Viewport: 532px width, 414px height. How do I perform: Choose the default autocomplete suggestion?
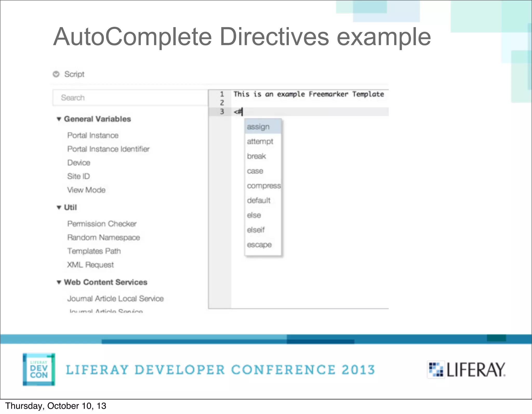point(263,200)
